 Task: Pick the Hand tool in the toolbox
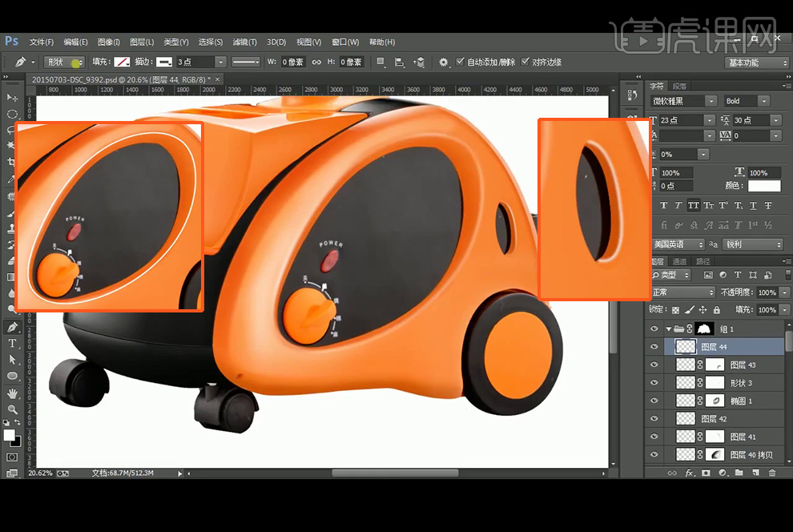[x=12, y=393]
